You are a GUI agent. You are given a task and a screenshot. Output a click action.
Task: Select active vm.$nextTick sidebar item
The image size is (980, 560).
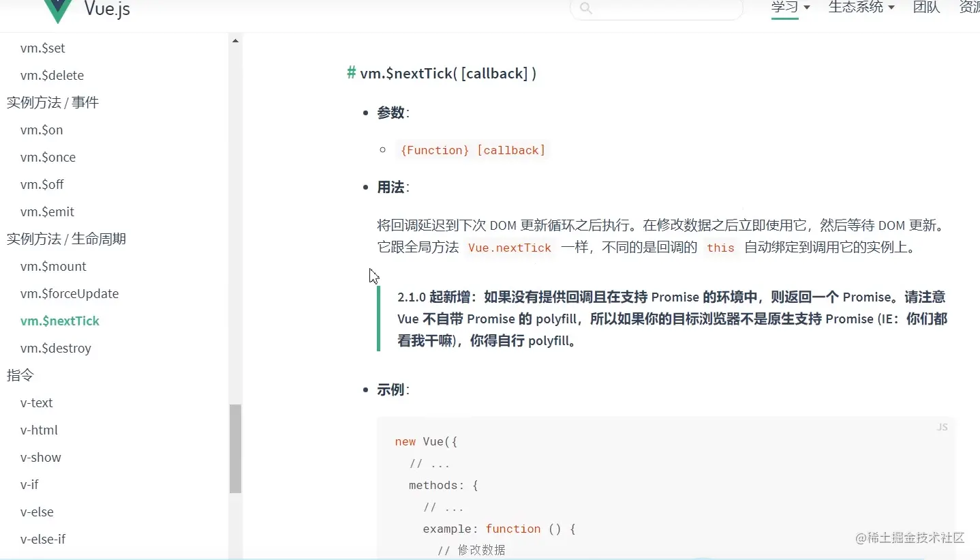tap(60, 321)
